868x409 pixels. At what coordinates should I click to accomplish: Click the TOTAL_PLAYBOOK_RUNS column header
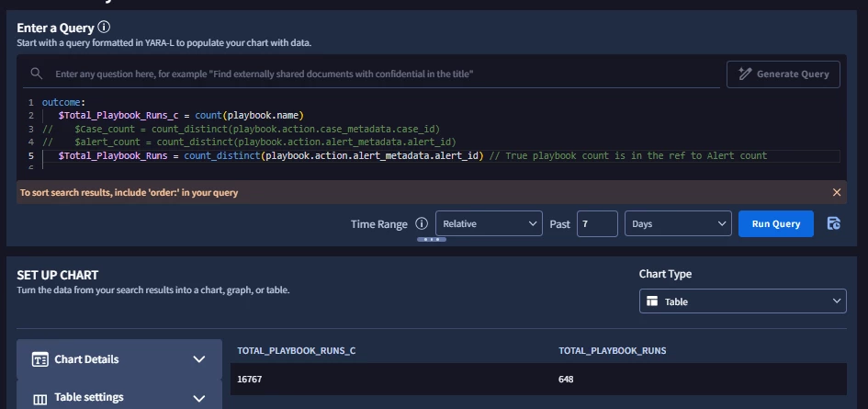point(613,351)
